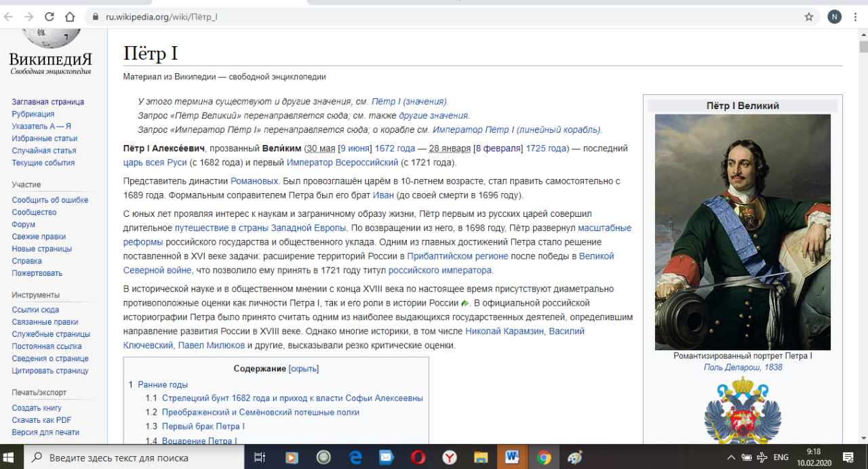Screen dimensions: 868x469
Task: Go to Случайная статья
Action: 44,150
